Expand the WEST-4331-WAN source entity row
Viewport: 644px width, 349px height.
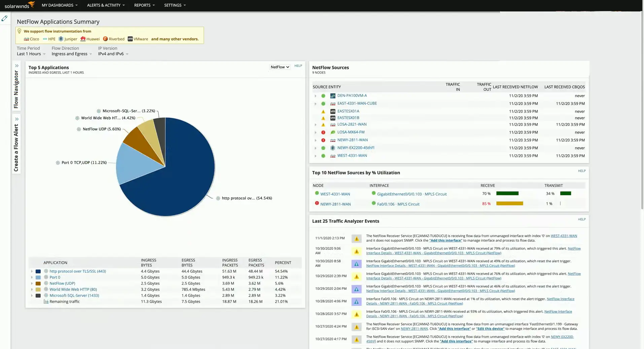point(315,156)
